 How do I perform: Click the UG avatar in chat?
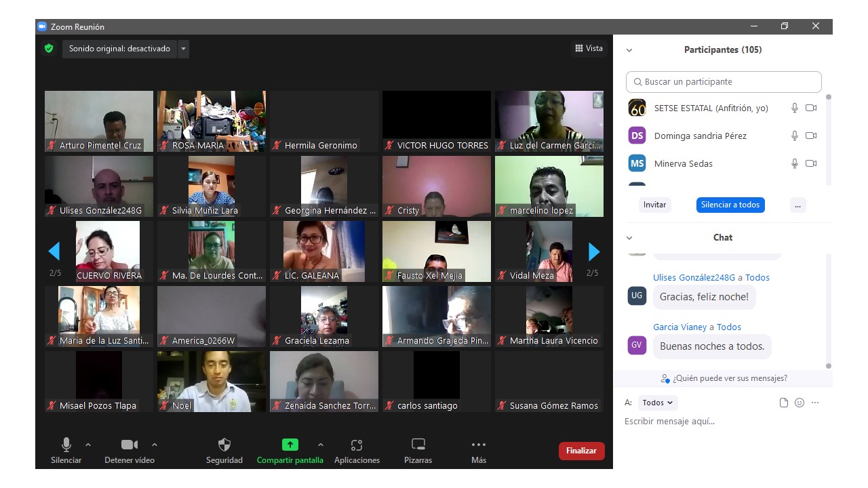coord(637,296)
